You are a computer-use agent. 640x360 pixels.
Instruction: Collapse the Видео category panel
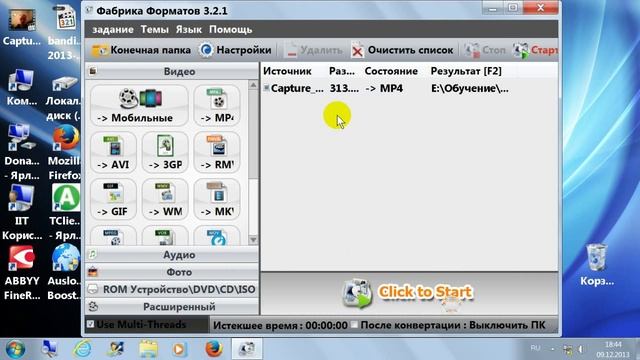172,71
